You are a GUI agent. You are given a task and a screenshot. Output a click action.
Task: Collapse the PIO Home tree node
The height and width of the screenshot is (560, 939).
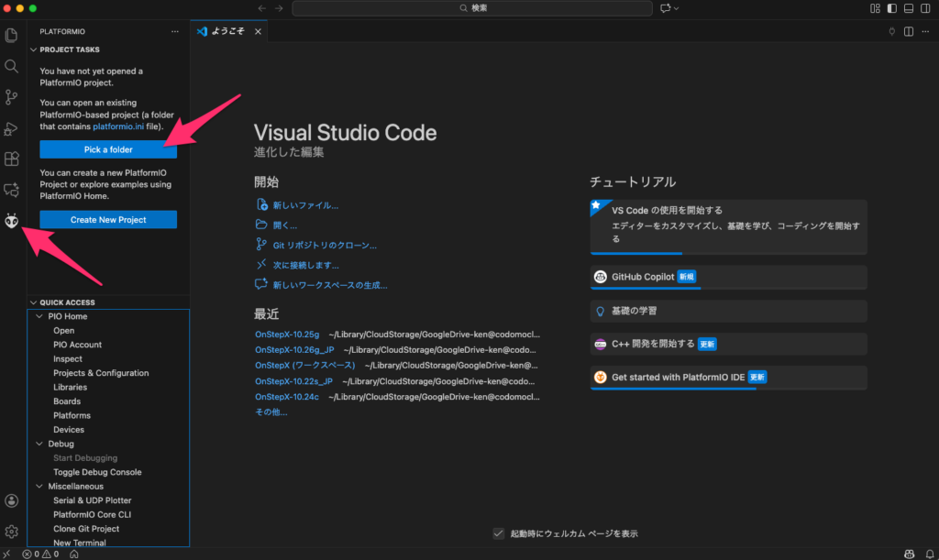pos(39,316)
